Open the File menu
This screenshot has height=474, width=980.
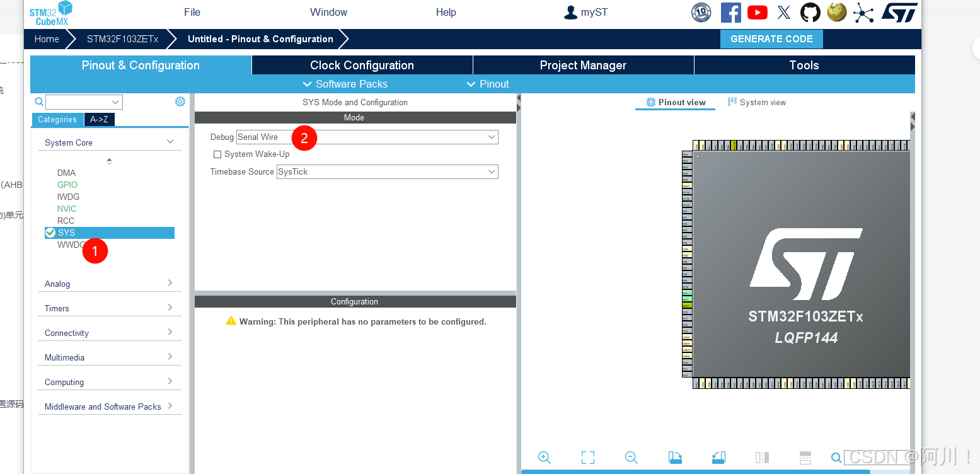tap(192, 12)
